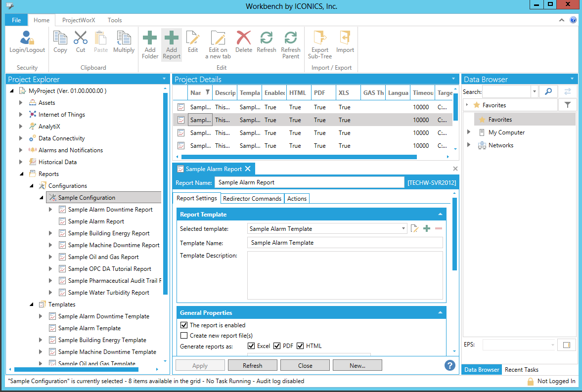
Task: Collapse the Report Template section
Action: (x=440, y=215)
